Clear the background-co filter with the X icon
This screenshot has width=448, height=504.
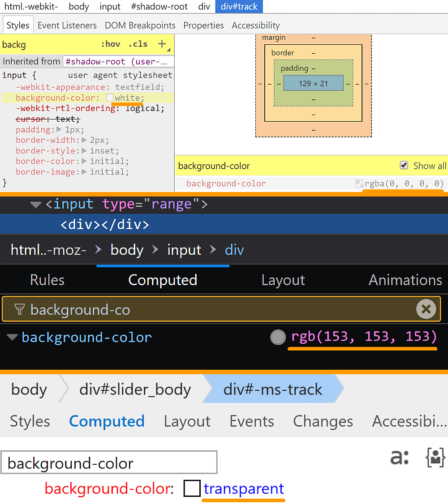426,309
